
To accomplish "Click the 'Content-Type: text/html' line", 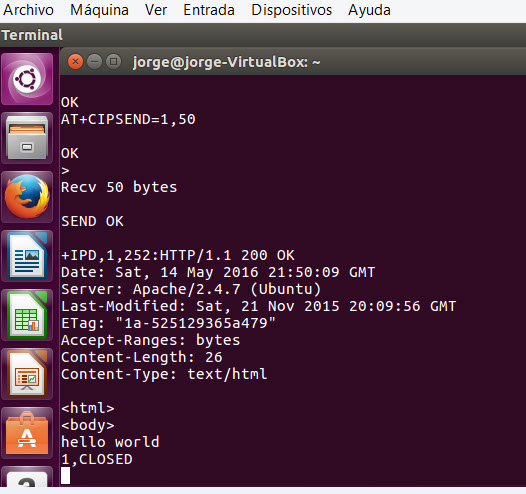I will click(164, 374).
